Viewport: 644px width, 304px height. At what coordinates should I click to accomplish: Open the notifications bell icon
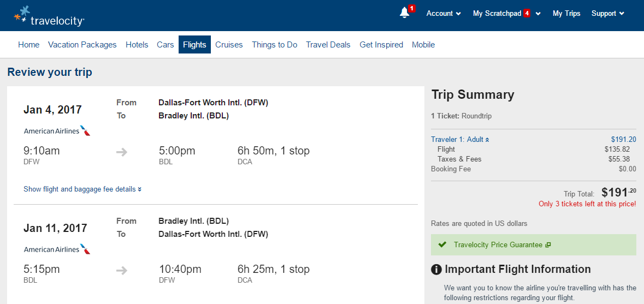point(405,13)
